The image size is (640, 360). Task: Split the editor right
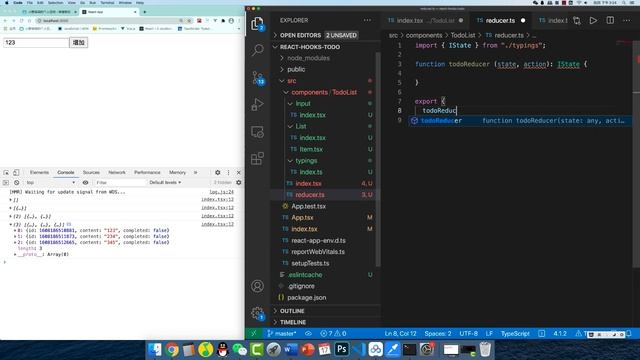coord(610,20)
